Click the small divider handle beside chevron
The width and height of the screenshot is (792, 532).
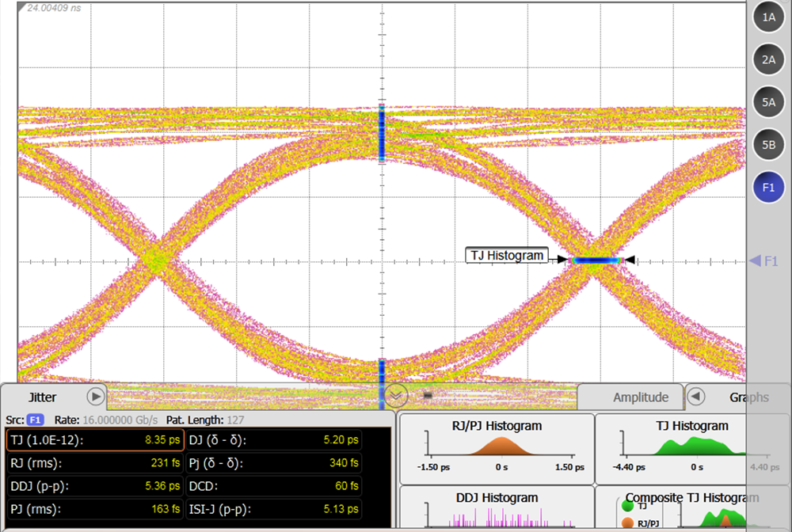pyautogui.click(x=428, y=394)
